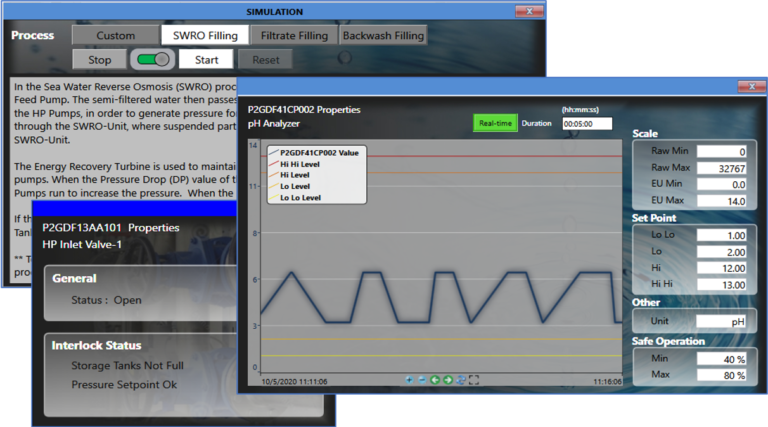
Task: Click the blue refresh chart icon
Action: pos(460,380)
